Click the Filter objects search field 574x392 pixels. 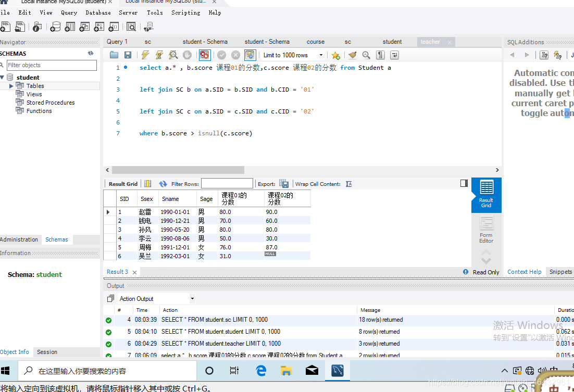tap(52, 65)
